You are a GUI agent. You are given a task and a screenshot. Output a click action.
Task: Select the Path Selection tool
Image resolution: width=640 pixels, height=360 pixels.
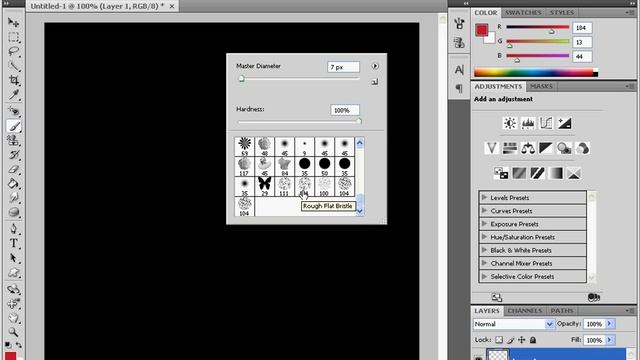click(13, 258)
